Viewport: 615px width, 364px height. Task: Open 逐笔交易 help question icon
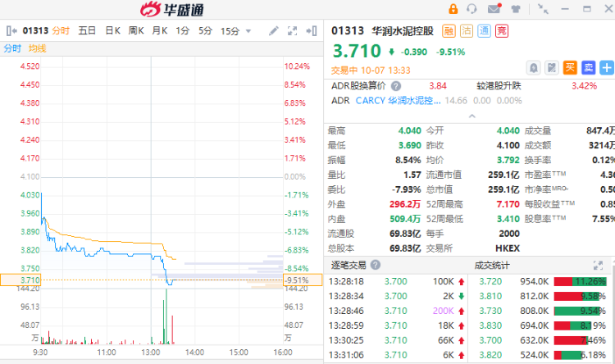[376, 265]
